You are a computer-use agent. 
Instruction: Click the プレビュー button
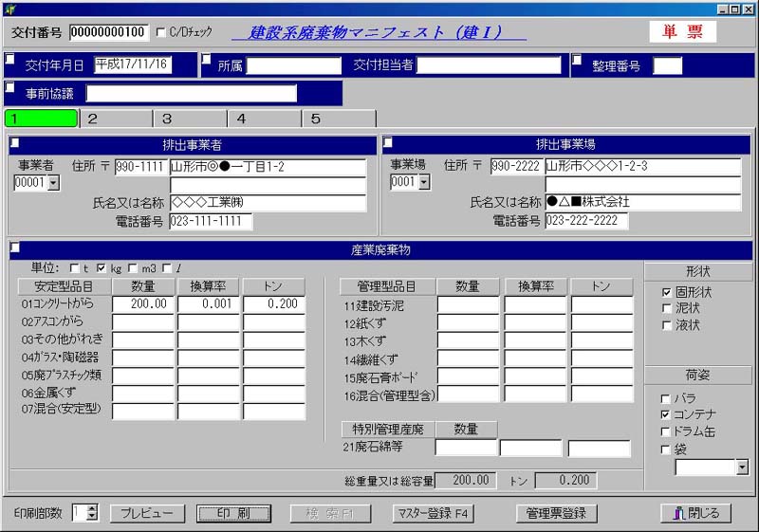coord(147,514)
